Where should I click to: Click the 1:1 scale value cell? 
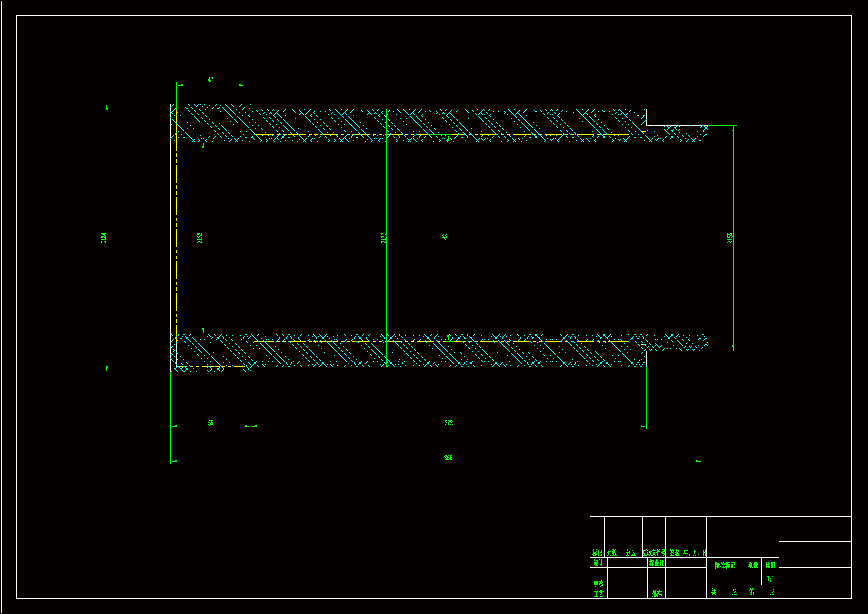point(770,579)
